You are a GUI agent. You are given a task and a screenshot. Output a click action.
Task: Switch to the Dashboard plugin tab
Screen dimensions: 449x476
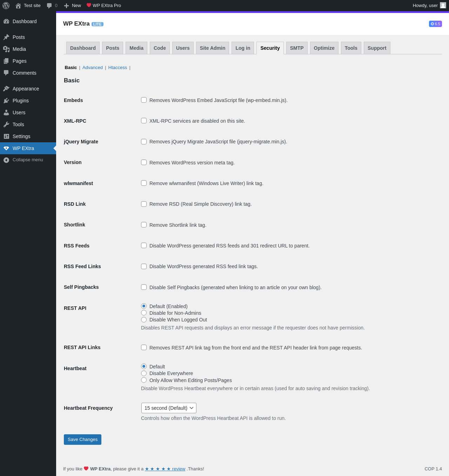[83, 48]
